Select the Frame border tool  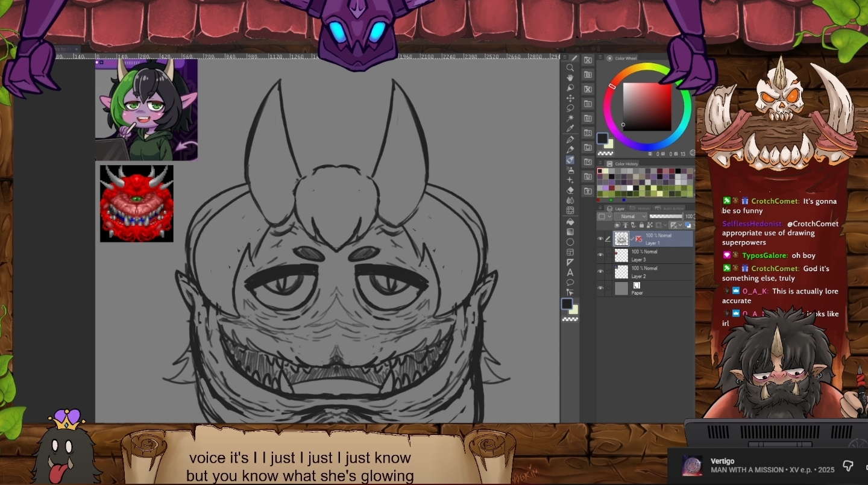(570, 252)
